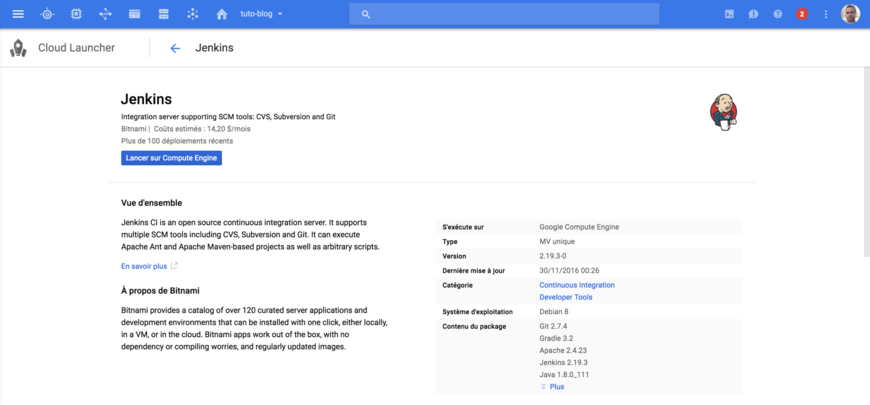Click the 'Vue d'ensemble' heading
Screen dimensions: 870x405
tap(151, 203)
